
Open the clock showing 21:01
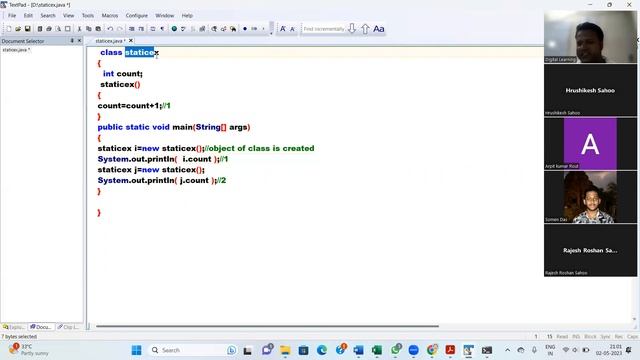pos(609,350)
